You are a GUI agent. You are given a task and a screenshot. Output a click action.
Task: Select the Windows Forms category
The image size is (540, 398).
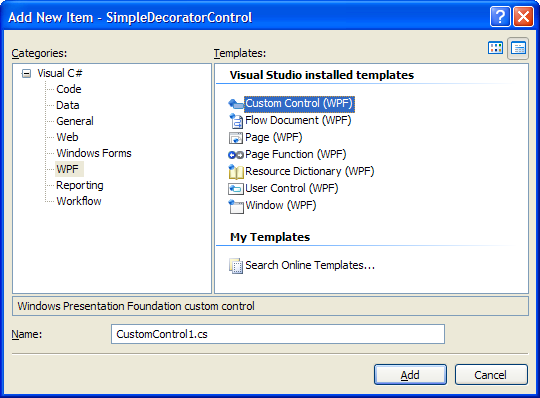click(94, 153)
